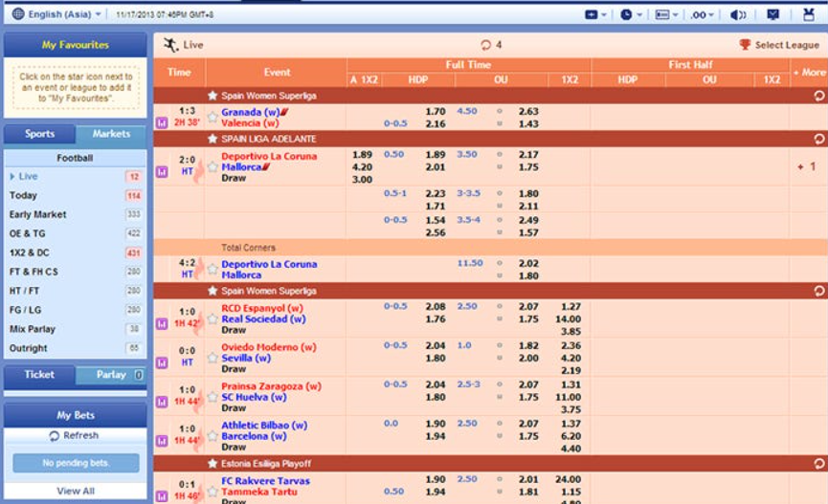The width and height of the screenshot is (828, 504).
Task: Mute sound with the speaker icon
Action: click(x=738, y=14)
